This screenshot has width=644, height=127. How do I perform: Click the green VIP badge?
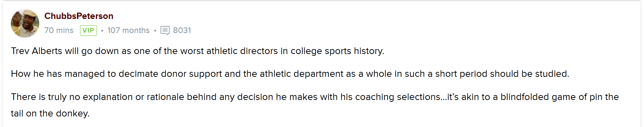(x=89, y=31)
